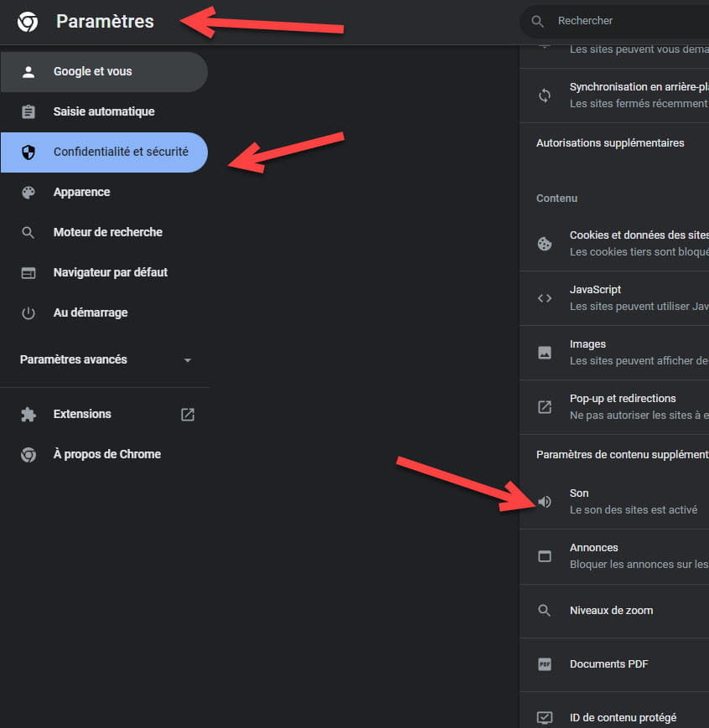
Task: Select Confidentialité et sécurité menu item
Action: tap(121, 152)
